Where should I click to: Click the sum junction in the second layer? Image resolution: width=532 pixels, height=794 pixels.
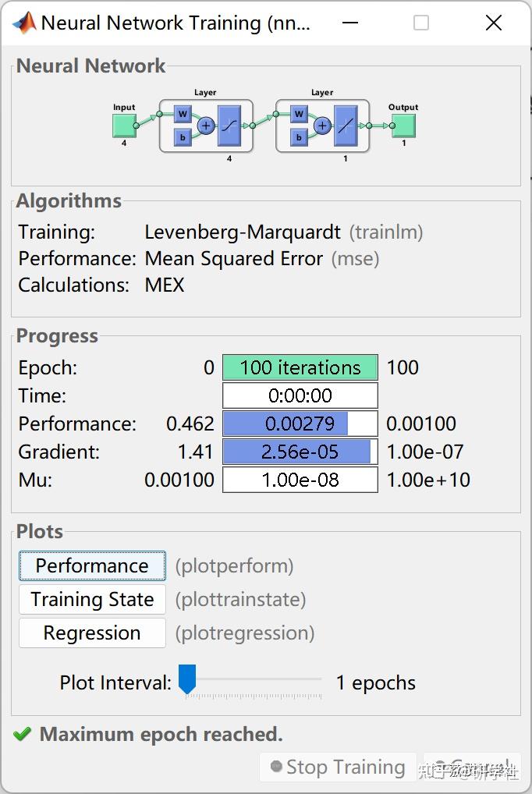coord(322,125)
